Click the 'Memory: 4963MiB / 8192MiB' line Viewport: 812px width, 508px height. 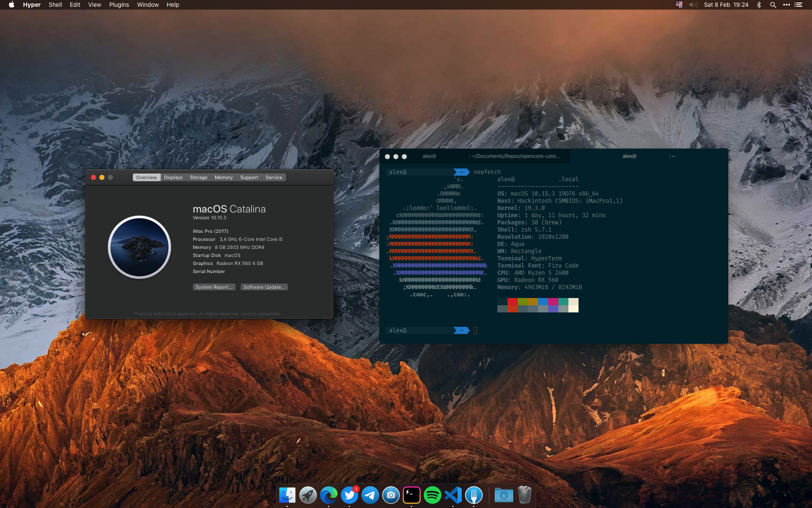[x=540, y=287]
